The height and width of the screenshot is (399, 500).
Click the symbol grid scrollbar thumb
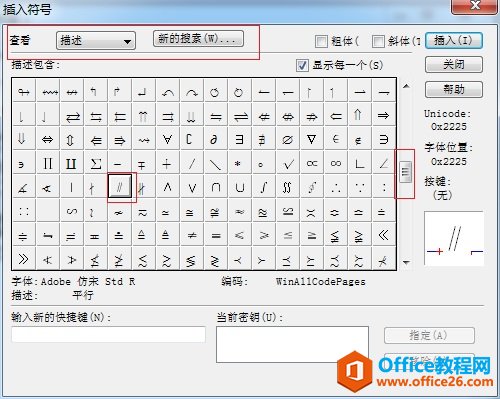pos(405,172)
